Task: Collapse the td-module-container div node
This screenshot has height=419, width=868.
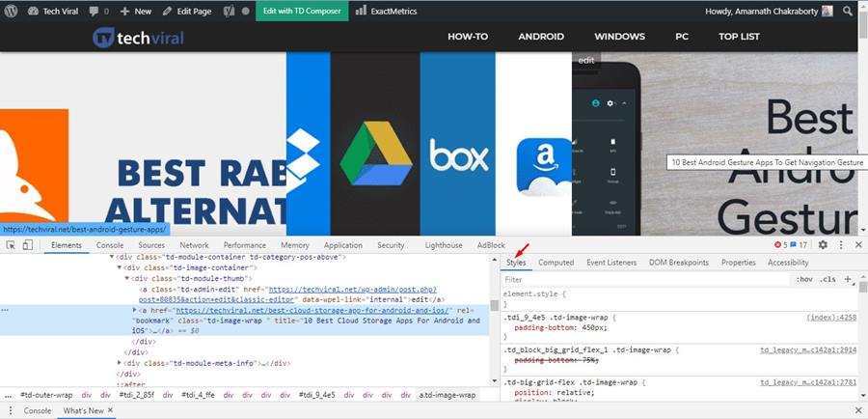Action: (x=112, y=257)
